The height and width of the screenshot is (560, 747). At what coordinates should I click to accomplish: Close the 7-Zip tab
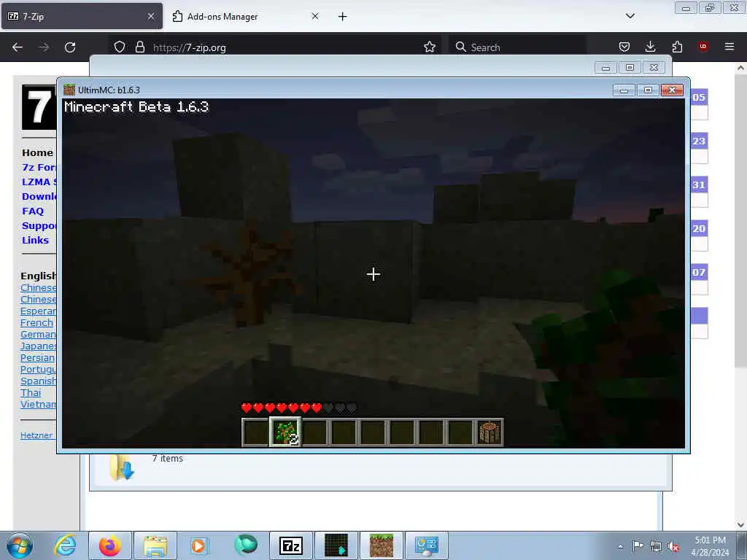[151, 16]
